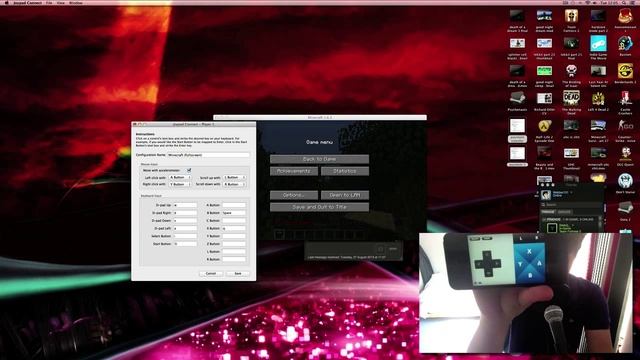Open the File menu in menu bar
The height and width of the screenshot is (360, 640).
[x=49, y=3]
